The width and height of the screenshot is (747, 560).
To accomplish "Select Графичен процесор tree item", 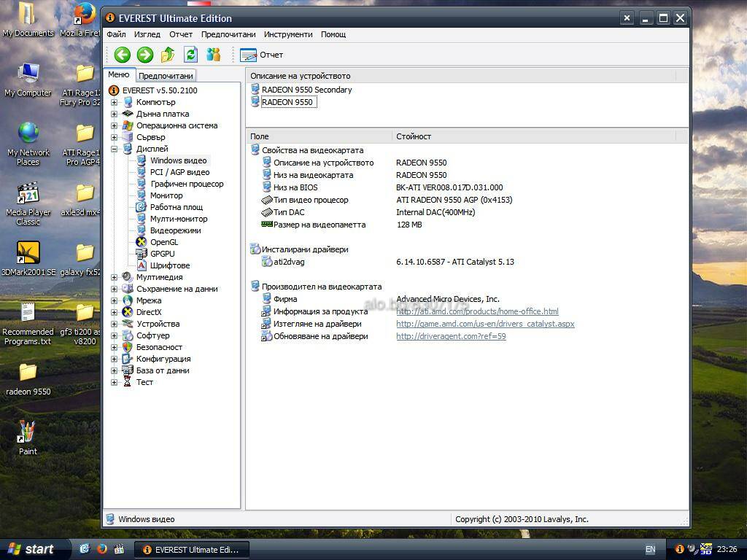I will pos(187,184).
